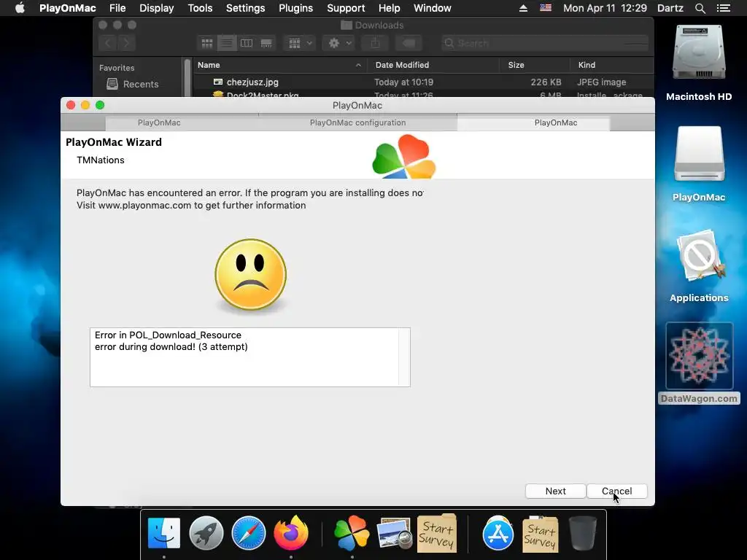Viewport: 747px width, 560px height.
Task: Open first Start Survey Dock item
Action: coord(436,533)
